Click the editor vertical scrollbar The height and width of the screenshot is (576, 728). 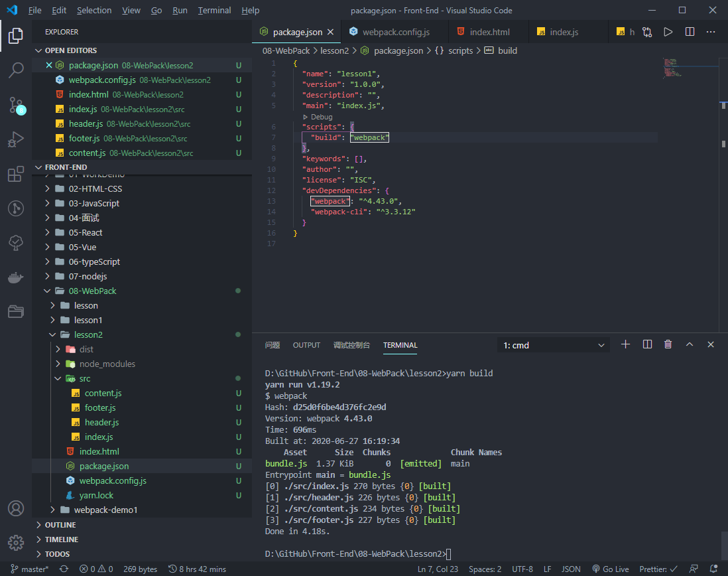tap(723, 195)
